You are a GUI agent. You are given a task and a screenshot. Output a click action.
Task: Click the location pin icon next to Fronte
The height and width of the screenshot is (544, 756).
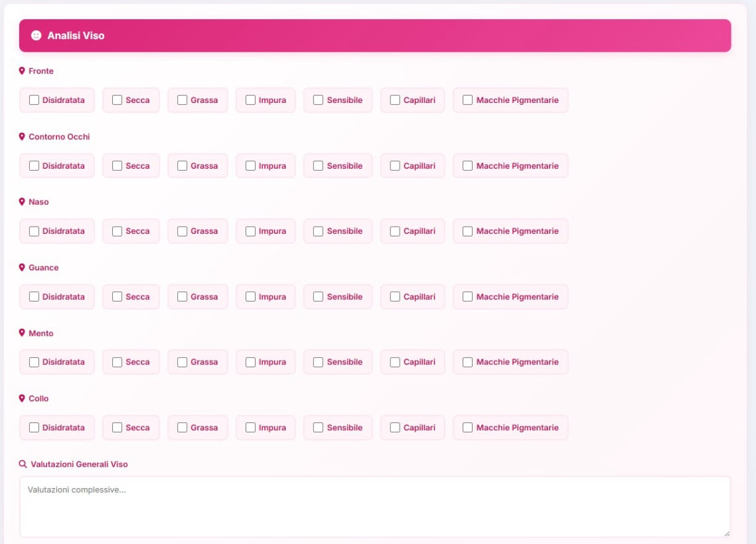tap(22, 71)
